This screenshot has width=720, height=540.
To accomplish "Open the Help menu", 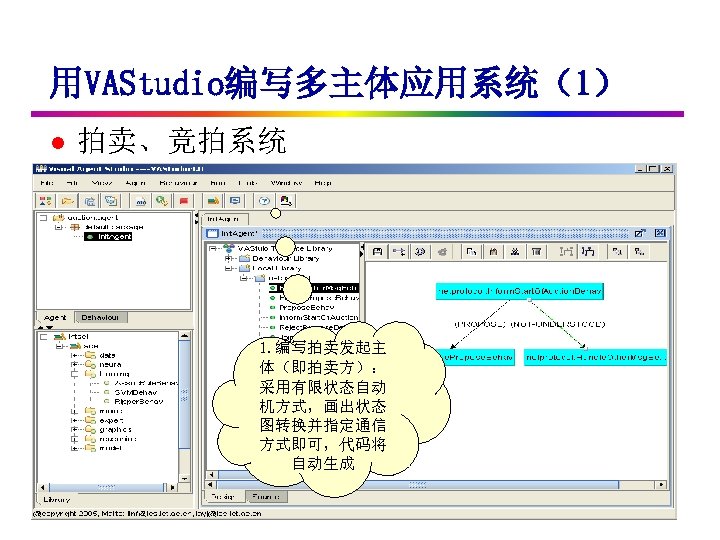I will pos(323,183).
